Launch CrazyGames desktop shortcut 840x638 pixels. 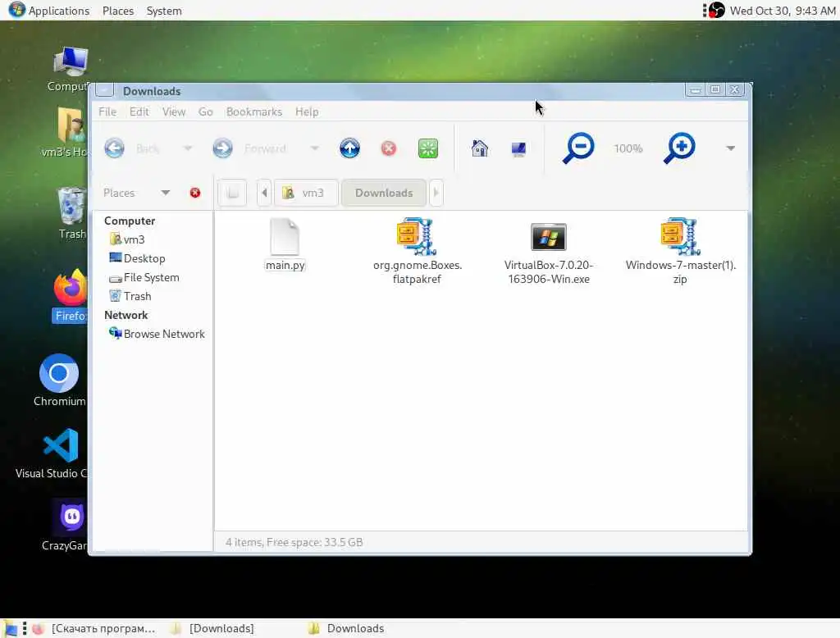tap(71, 517)
